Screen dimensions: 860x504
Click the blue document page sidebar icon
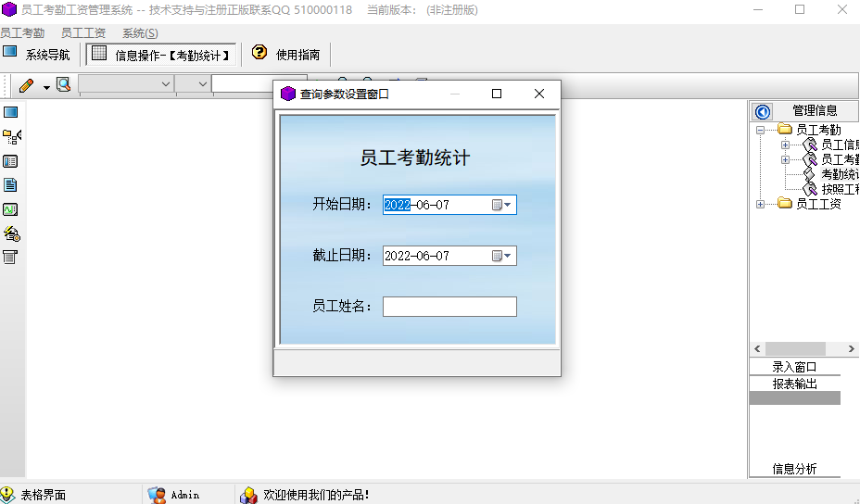pyautogui.click(x=10, y=184)
